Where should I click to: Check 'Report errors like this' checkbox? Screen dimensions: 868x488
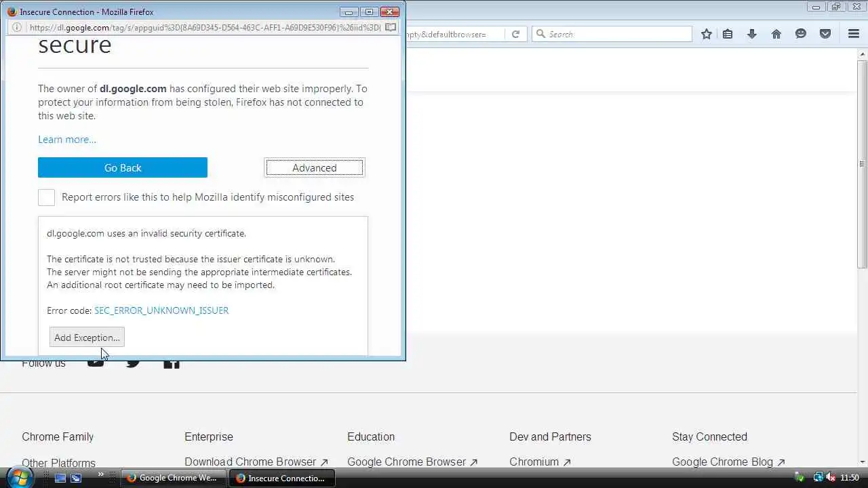[46, 197]
